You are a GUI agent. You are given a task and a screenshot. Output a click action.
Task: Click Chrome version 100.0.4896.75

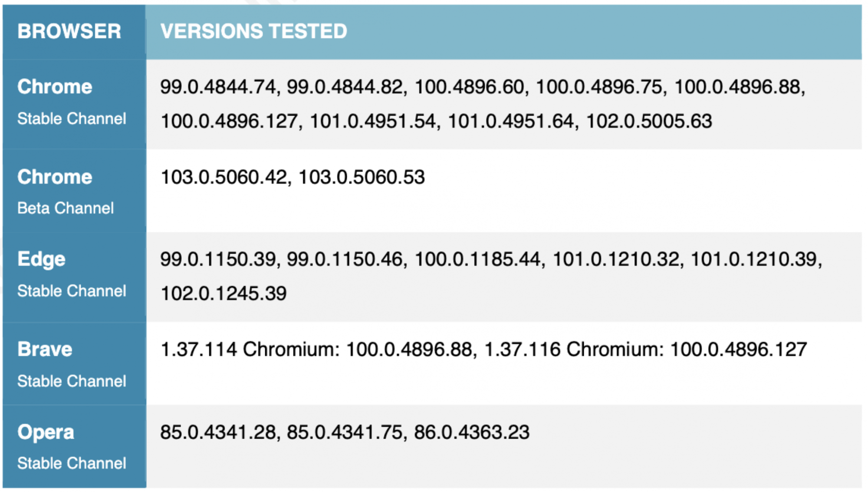[x=599, y=87]
